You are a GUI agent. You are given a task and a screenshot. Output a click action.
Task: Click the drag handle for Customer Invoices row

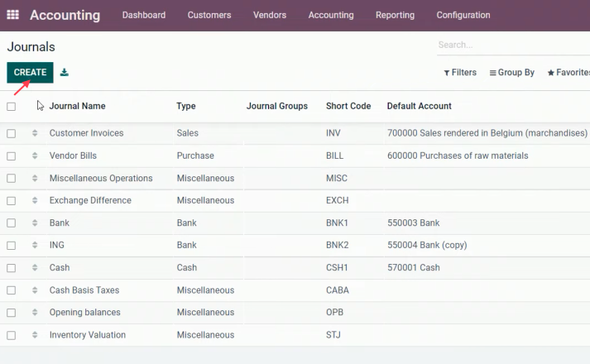35,133
